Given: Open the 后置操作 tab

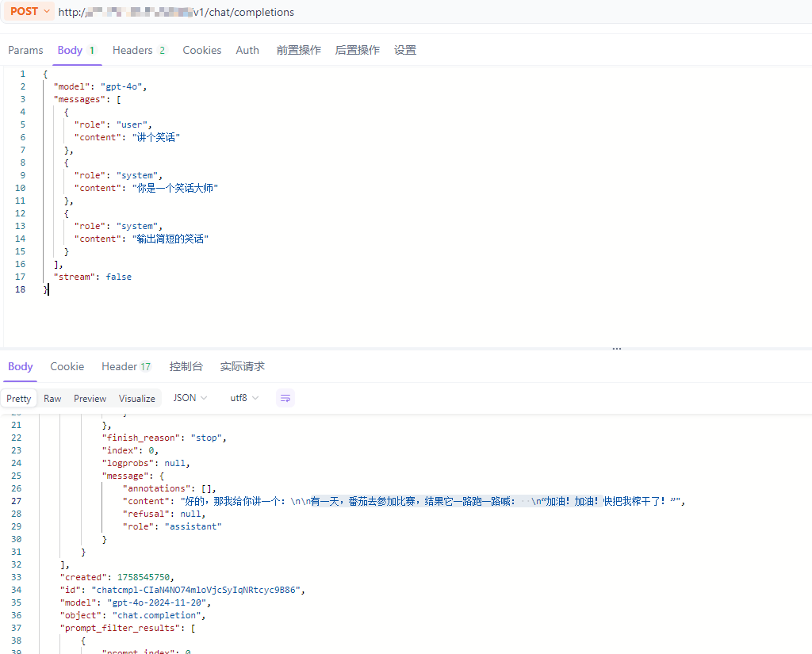Looking at the screenshot, I should coord(357,50).
